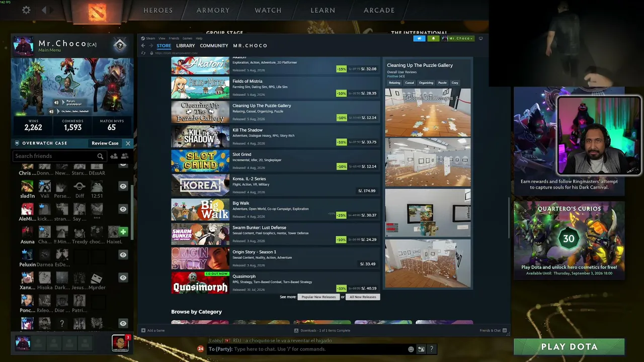Open the friends group icon
The height and width of the screenshot is (362, 644).
click(x=124, y=156)
